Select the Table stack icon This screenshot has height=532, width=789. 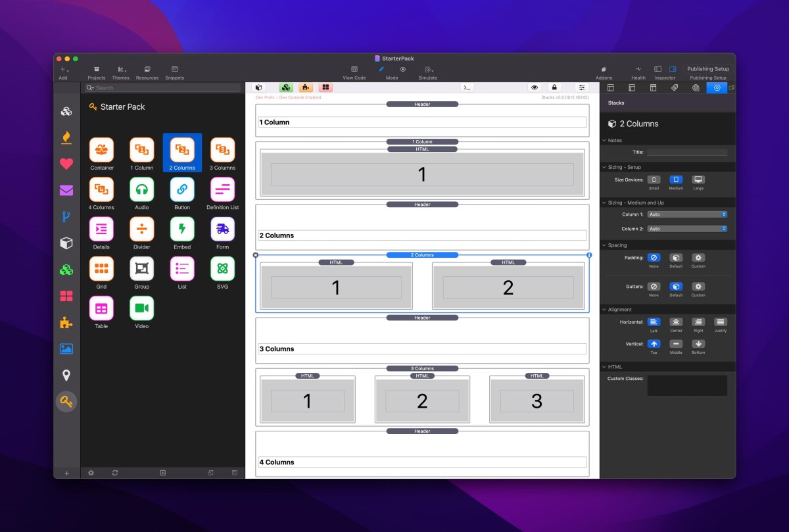point(101,308)
